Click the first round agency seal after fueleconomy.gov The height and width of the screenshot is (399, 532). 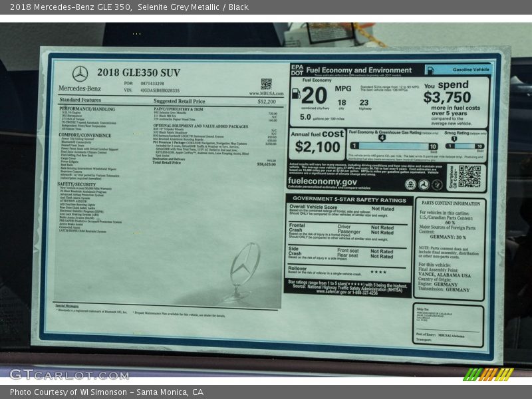[410, 184]
